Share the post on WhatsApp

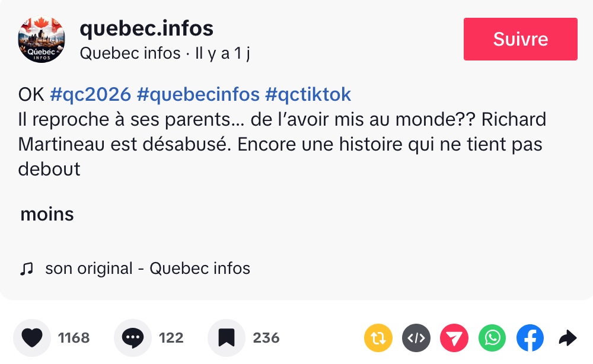pyautogui.click(x=492, y=338)
